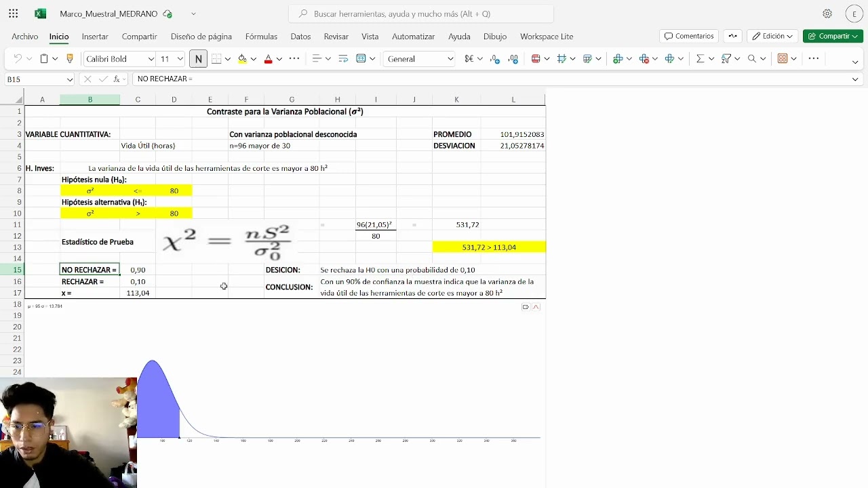
Task: Click find magnifier icon
Action: (751, 59)
